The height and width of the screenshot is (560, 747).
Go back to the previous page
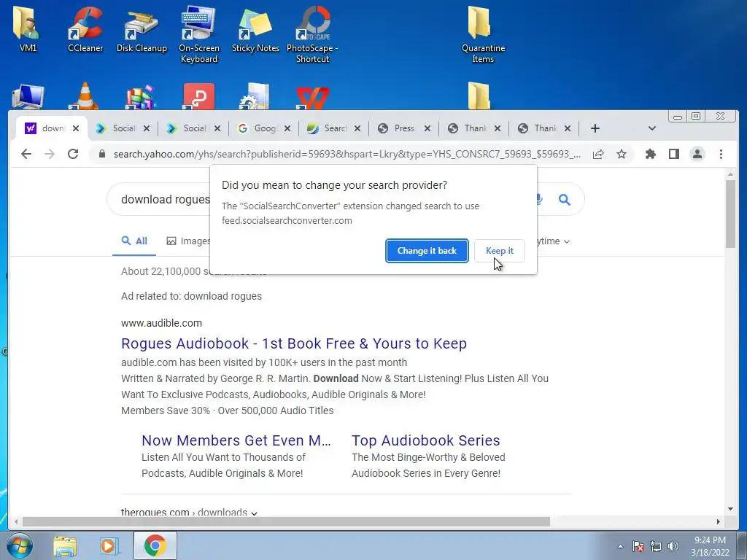click(x=26, y=154)
